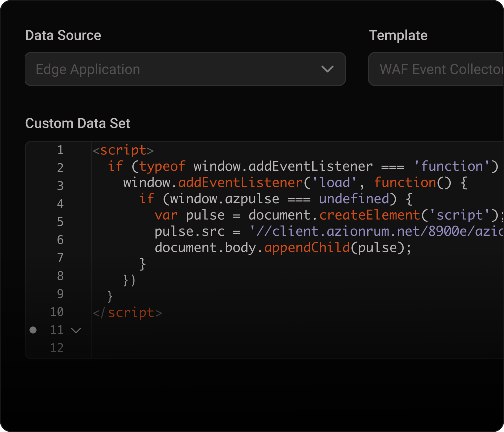
Task: Click the 'var' keyword before pulse
Action: [x=166, y=215]
